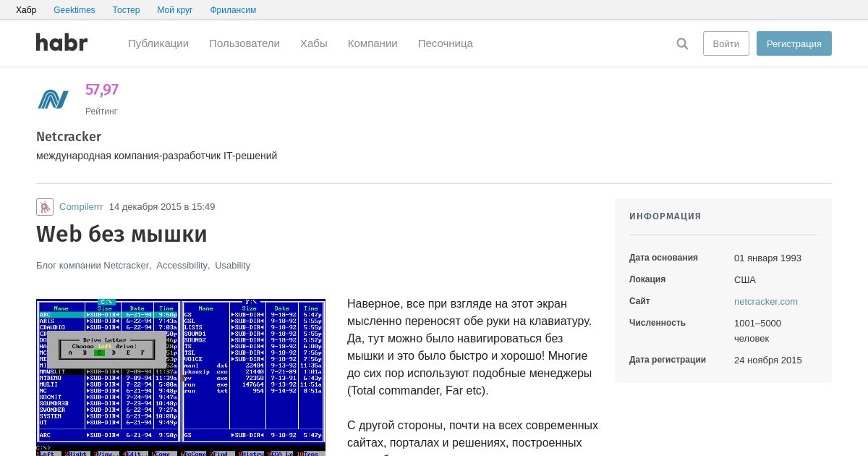Go to Публикации section
This screenshot has width=868, height=456.
[158, 43]
